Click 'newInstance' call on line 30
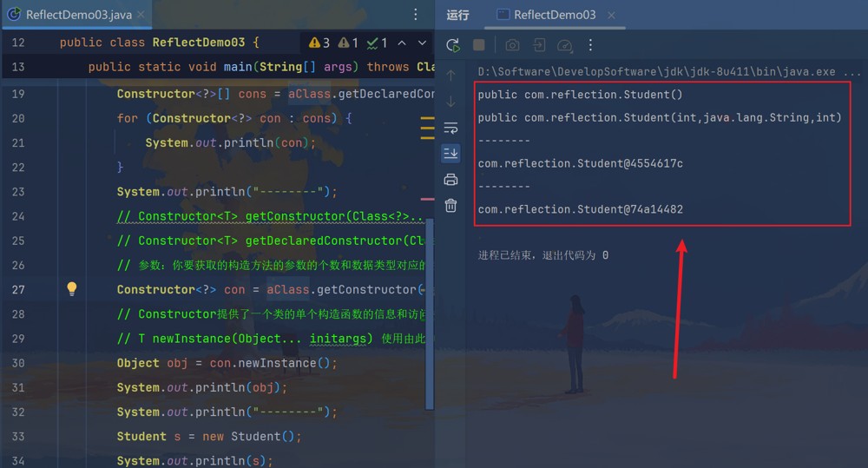Screen dimensions: 868x468 (278, 363)
